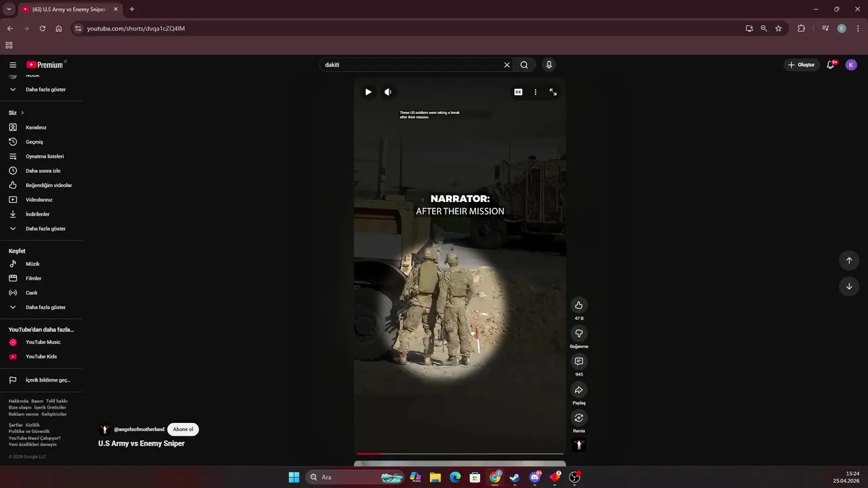Enter fullscreen on the Shorts player

553,92
